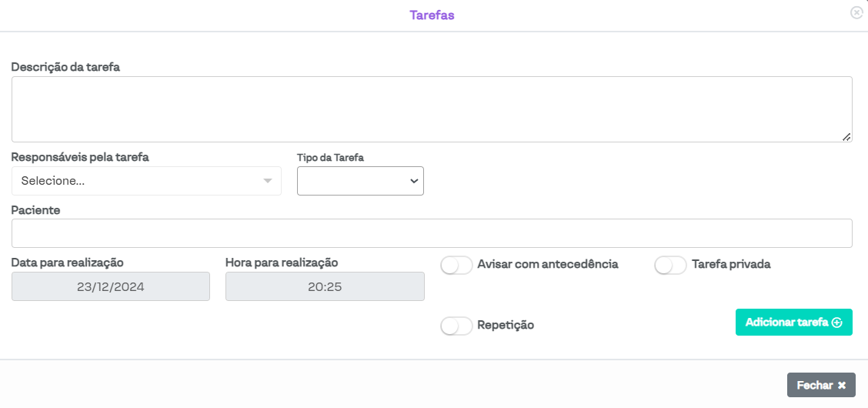Click the Tarefas title text
This screenshot has height=408, width=868.
point(432,15)
